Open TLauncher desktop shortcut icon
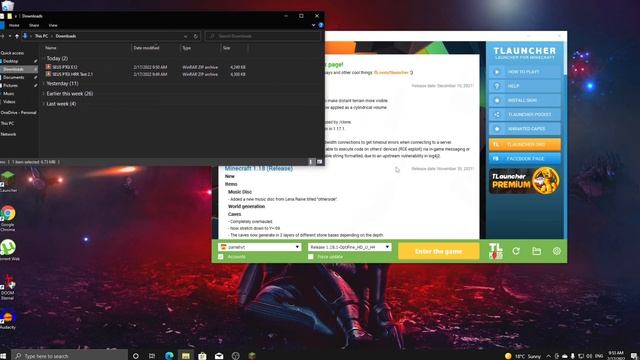This screenshot has height=360, width=640. [x=8, y=182]
